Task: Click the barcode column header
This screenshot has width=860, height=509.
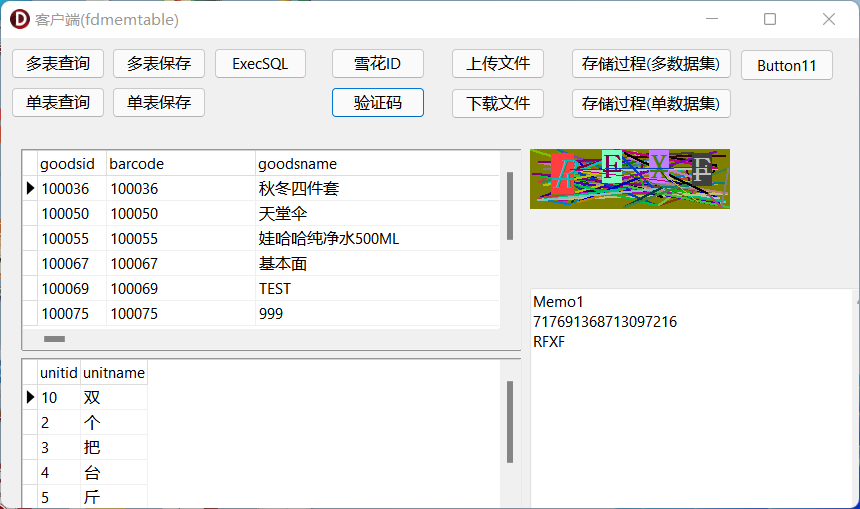Action: click(x=180, y=163)
